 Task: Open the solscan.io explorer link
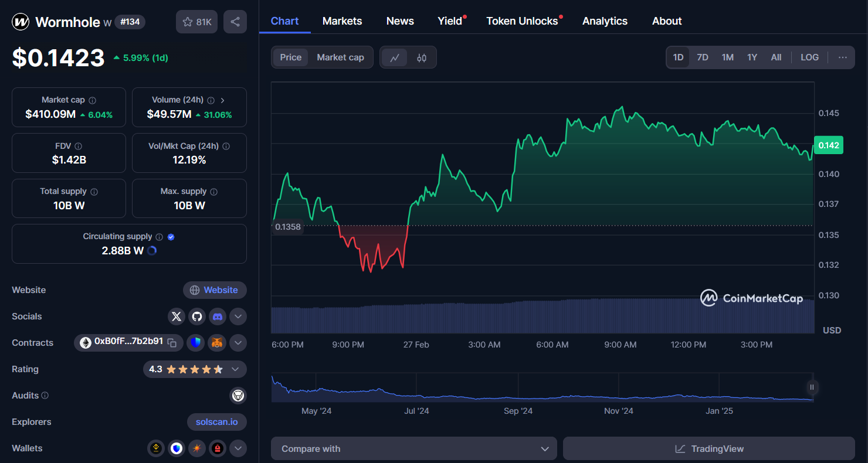(216, 422)
